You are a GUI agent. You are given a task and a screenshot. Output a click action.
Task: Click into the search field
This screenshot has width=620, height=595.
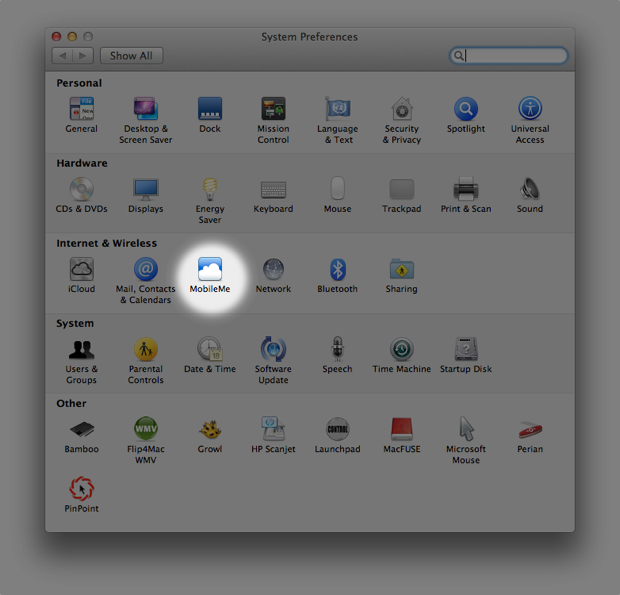point(508,55)
